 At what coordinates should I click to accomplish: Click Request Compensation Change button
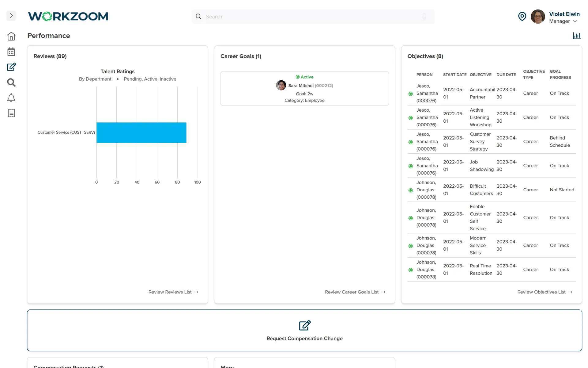pos(304,330)
